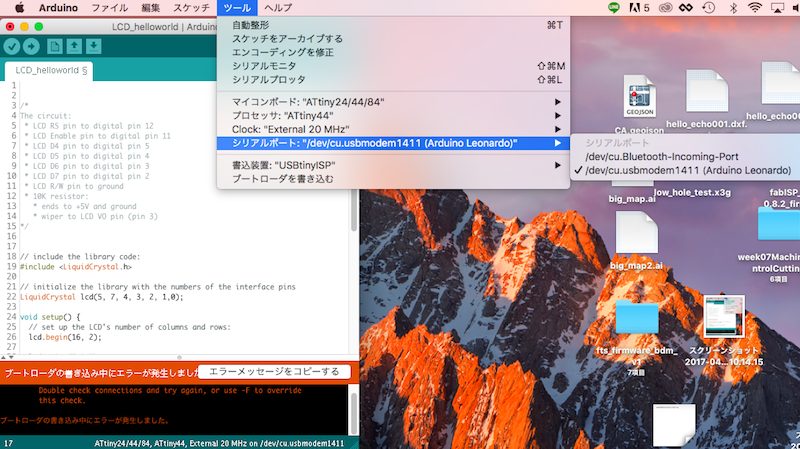Click the Upload arrow toolbar button
Screen dimensions: 800x449
(x=31, y=46)
